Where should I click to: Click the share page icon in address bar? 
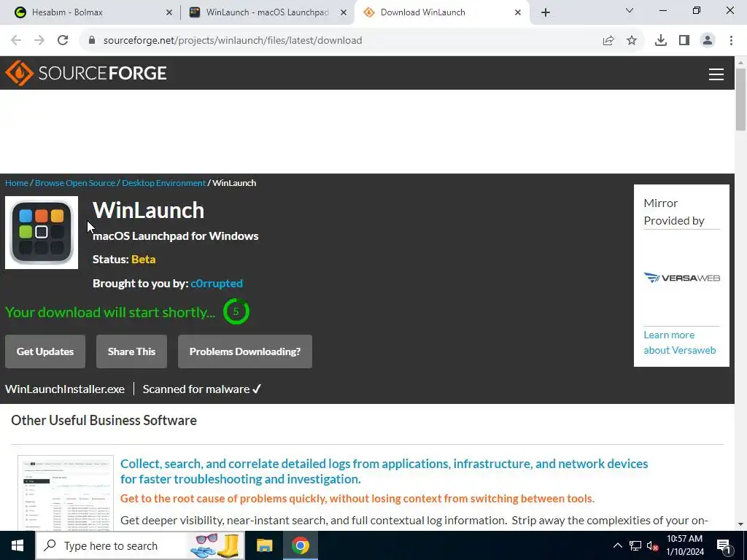click(x=608, y=41)
